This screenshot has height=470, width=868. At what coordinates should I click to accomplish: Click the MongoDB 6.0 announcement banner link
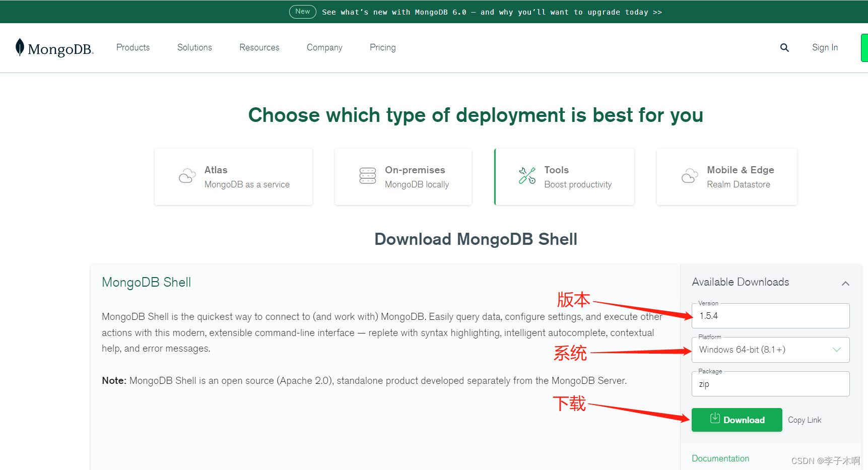tap(492, 12)
